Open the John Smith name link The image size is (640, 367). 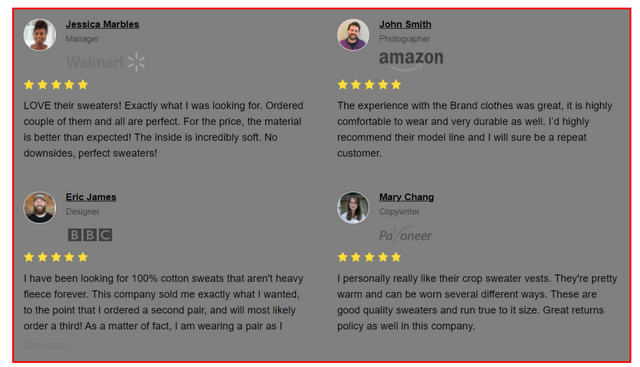click(405, 24)
